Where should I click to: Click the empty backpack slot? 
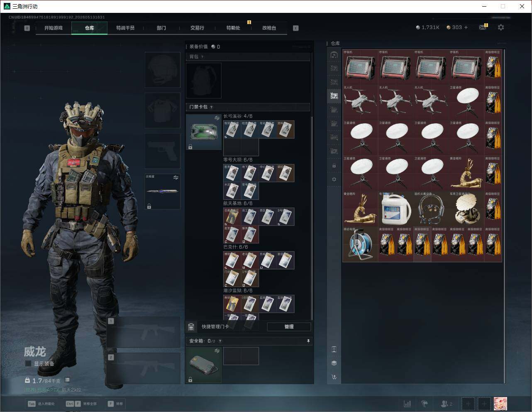click(204, 81)
